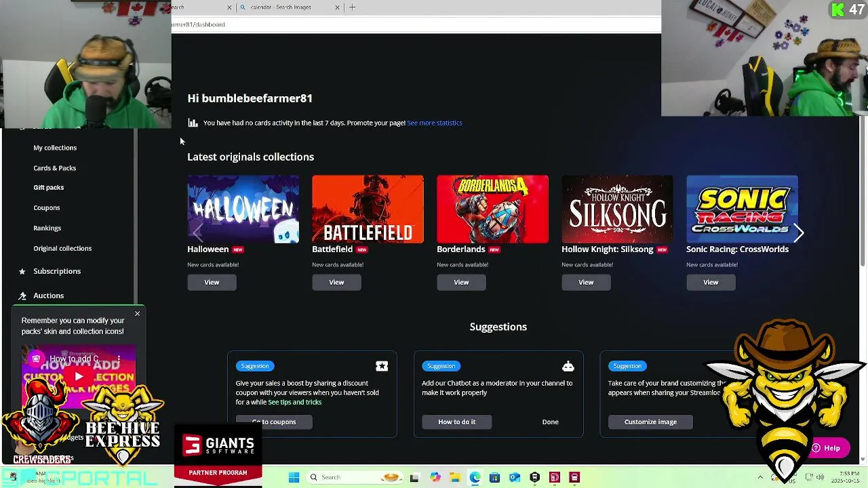Click the Customize image button
Viewport: 868px width, 488px height.
click(650, 422)
